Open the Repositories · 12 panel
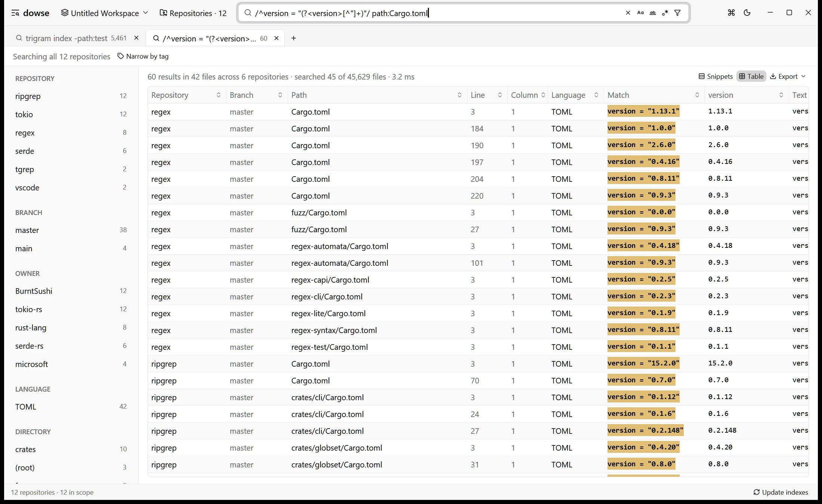This screenshot has width=822, height=504. point(193,13)
